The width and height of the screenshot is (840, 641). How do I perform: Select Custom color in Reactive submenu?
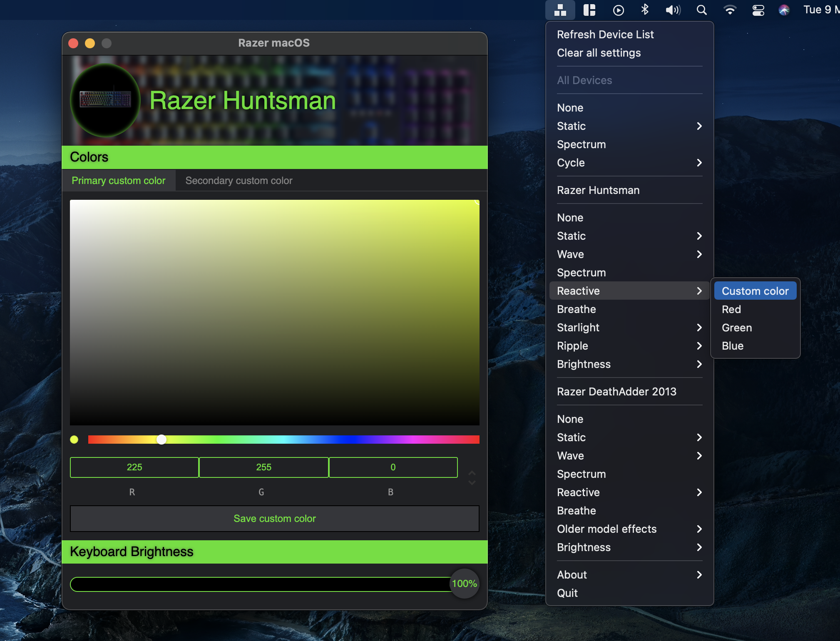click(755, 291)
